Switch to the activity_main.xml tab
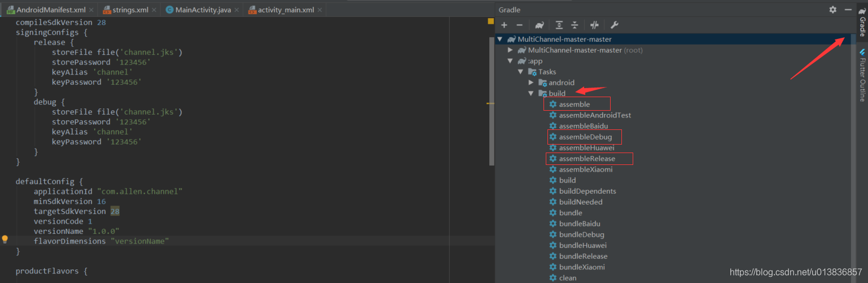868x283 pixels. 286,10
